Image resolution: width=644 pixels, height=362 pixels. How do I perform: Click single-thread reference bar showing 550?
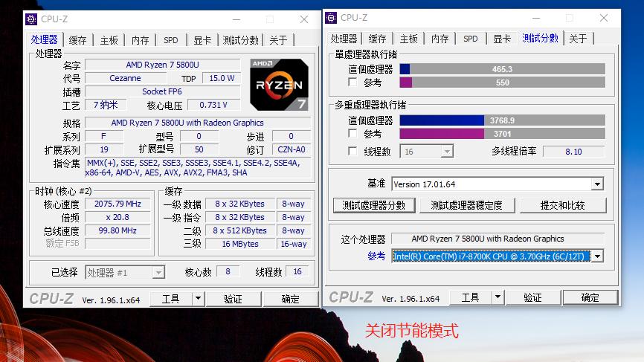pos(502,82)
